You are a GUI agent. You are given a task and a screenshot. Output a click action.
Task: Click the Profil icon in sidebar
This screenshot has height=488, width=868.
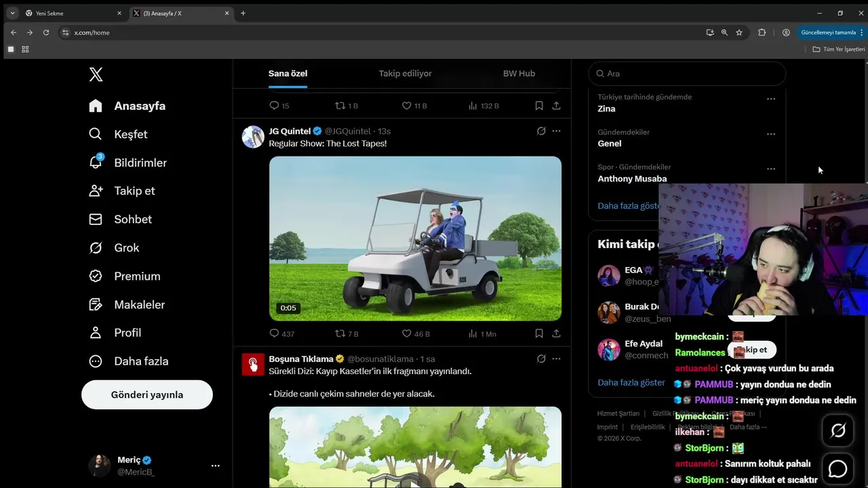(96, 333)
